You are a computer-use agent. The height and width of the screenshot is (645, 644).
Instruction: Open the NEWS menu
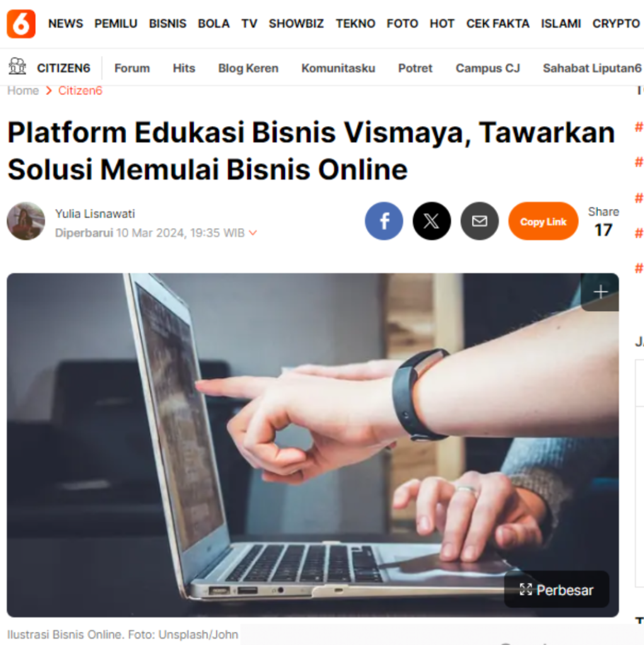pos(66,23)
